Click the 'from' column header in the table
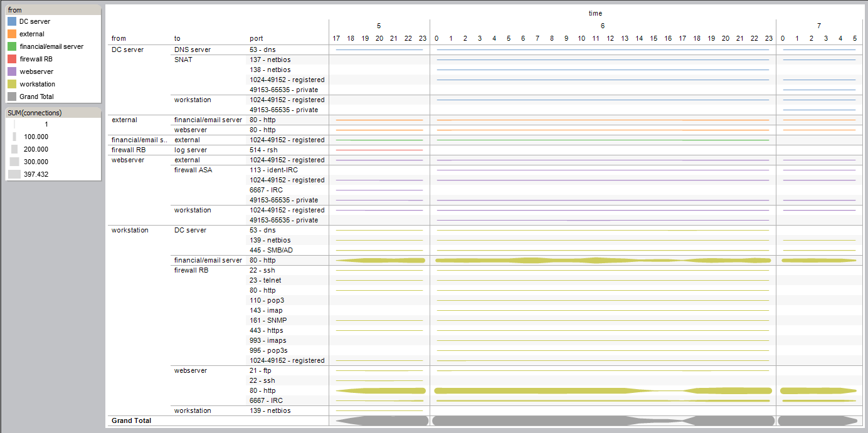 pos(119,39)
